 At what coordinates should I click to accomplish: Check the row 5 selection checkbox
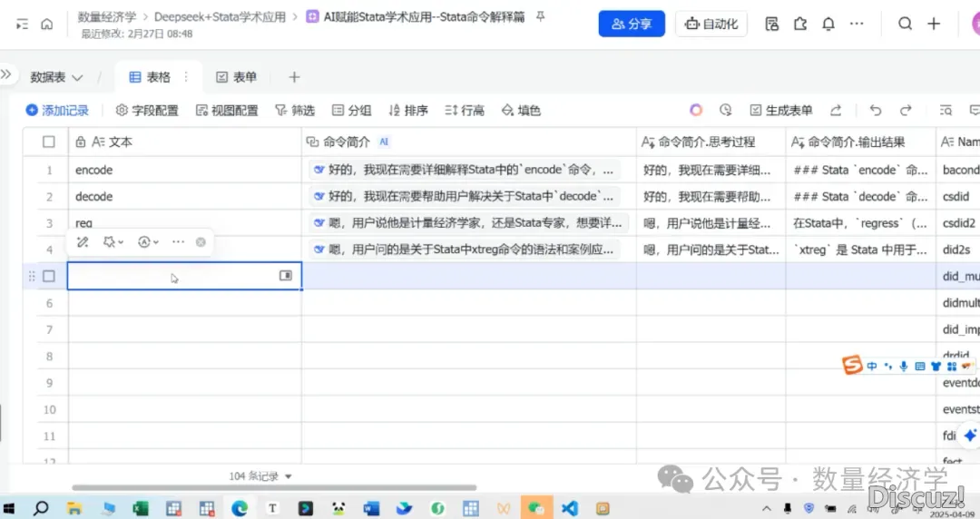pos(49,276)
